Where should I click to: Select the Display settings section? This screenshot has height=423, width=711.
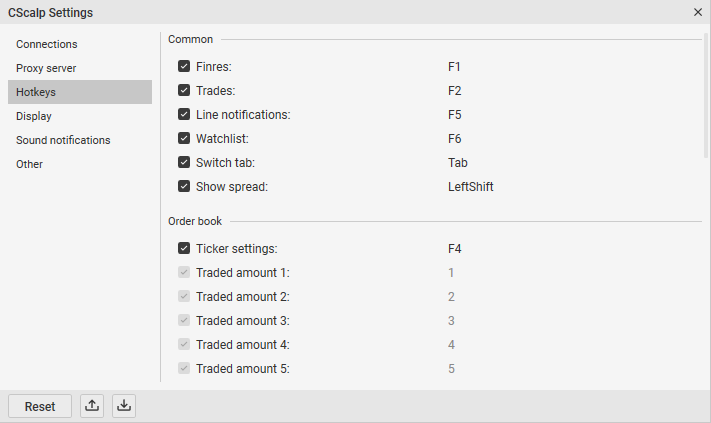point(34,116)
